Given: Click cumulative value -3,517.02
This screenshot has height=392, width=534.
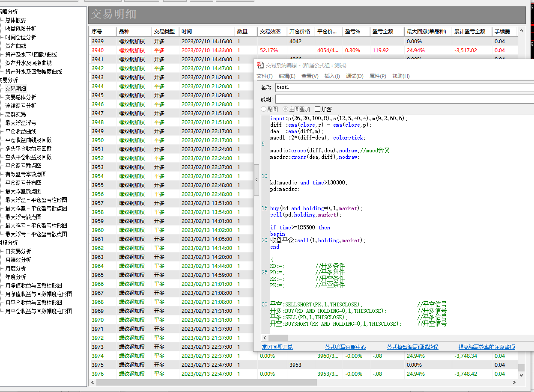Looking at the screenshot, I should (465, 50).
